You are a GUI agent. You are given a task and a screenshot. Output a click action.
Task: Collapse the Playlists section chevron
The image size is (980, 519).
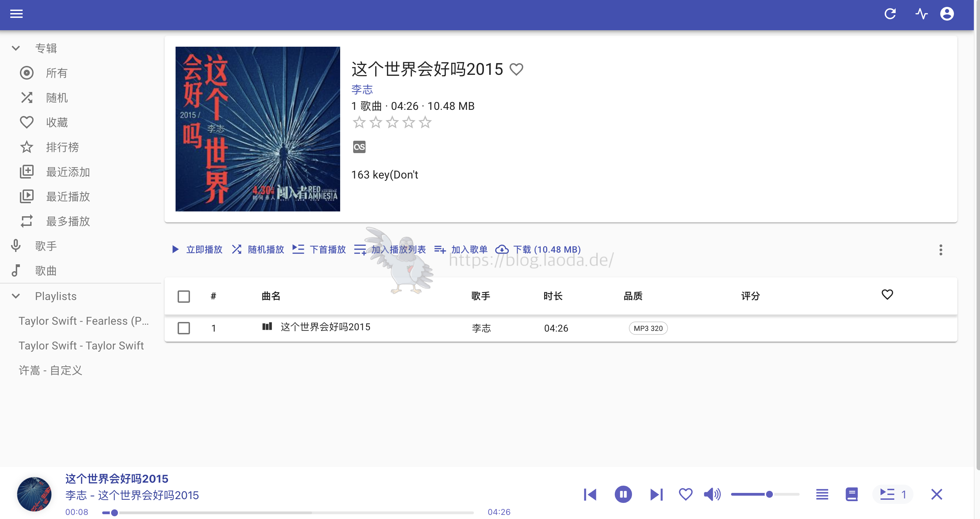tap(15, 296)
